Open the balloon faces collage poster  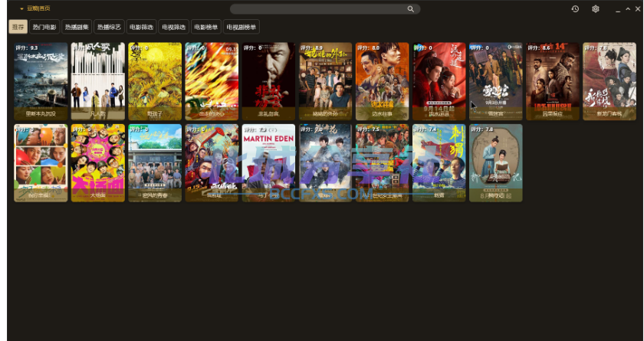(41, 163)
